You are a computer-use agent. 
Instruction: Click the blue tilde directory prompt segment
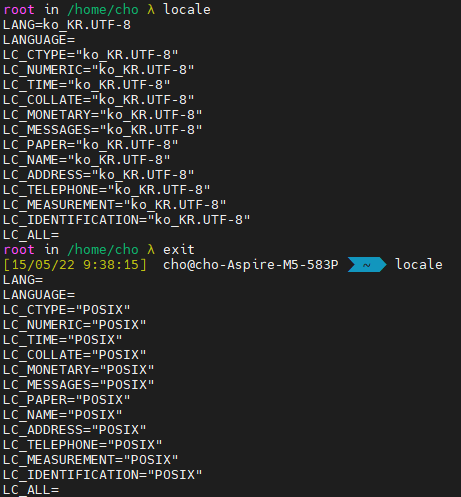[x=367, y=265]
